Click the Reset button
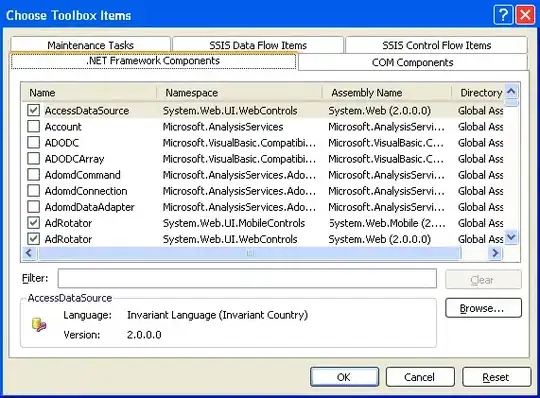 click(496, 377)
